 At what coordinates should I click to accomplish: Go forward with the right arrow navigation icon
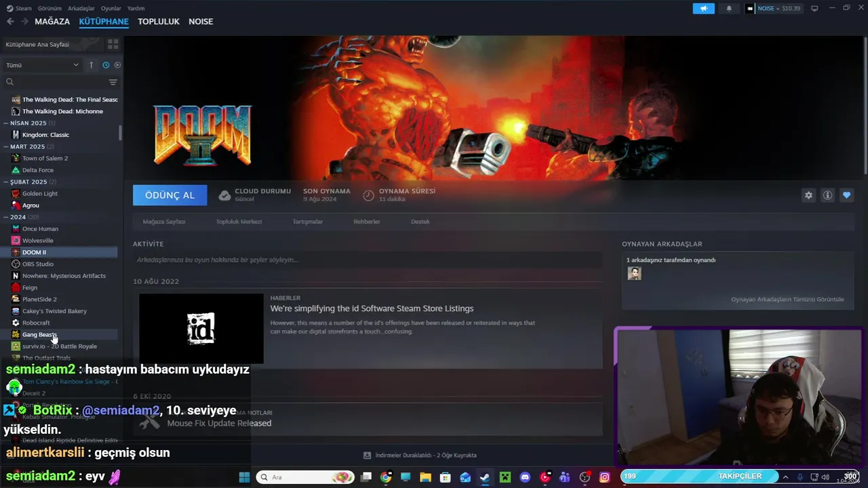coord(24,22)
